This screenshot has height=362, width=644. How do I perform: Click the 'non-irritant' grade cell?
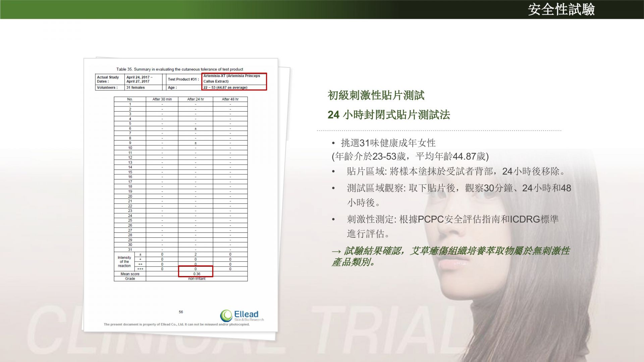pyautogui.click(x=197, y=279)
